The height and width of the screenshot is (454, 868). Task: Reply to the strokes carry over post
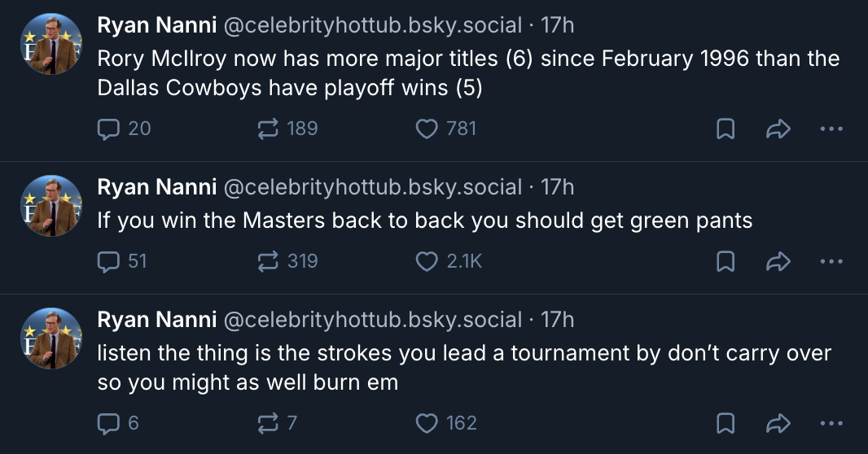point(108,423)
